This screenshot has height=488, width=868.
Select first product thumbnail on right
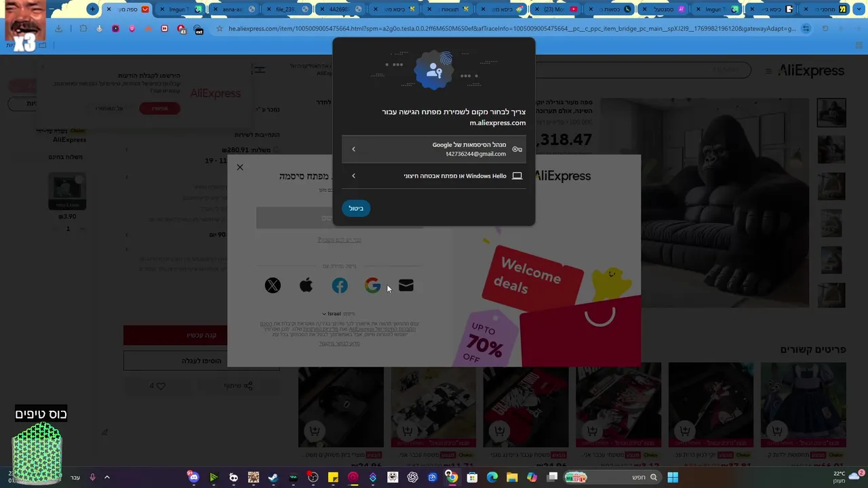(831, 113)
